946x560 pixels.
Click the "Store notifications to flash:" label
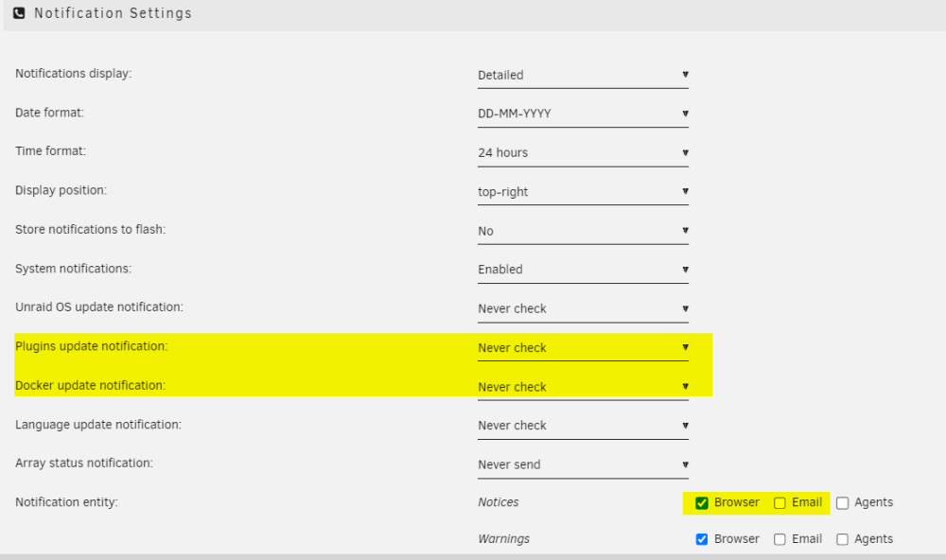tap(91, 230)
